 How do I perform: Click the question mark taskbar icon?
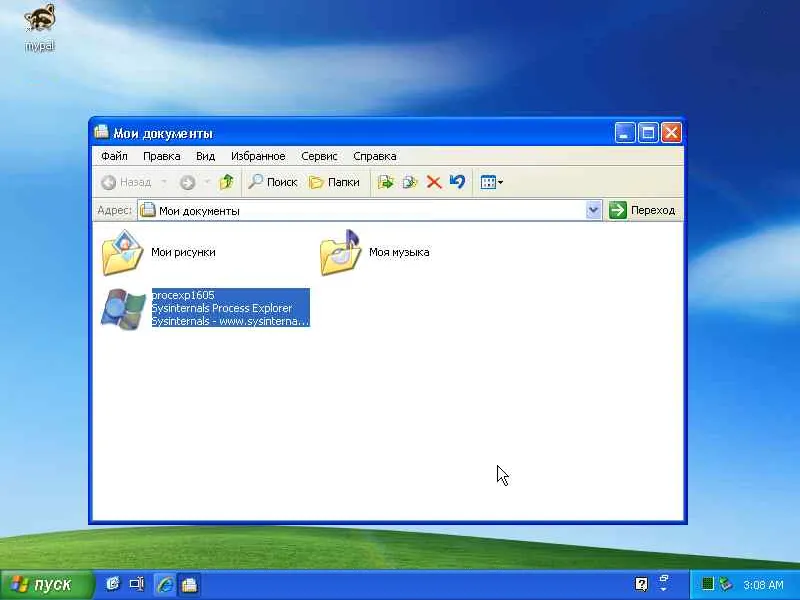tap(641, 584)
